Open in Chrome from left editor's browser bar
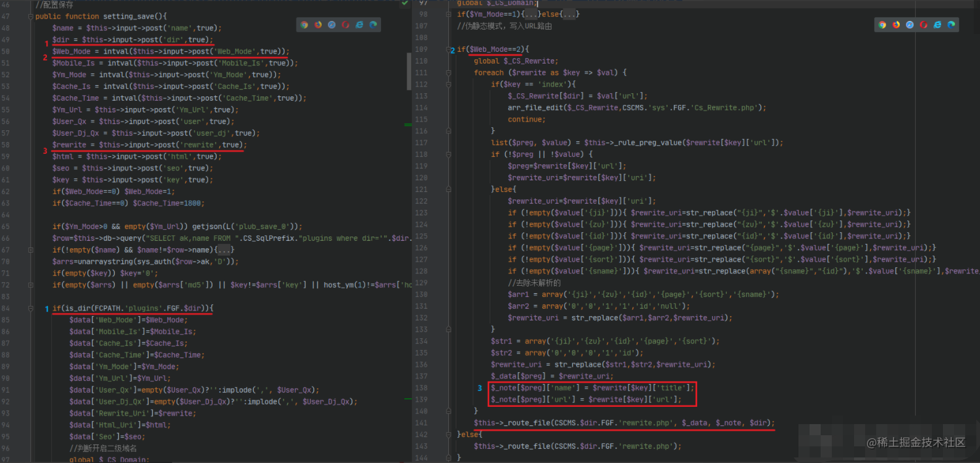The width and height of the screenshot is (980, 463). tap(304, 25)
